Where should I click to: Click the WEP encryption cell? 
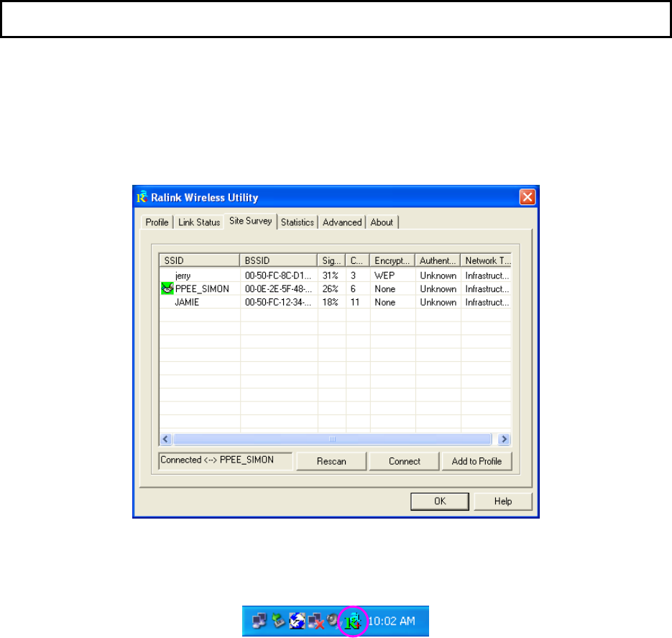coord(385,275)
